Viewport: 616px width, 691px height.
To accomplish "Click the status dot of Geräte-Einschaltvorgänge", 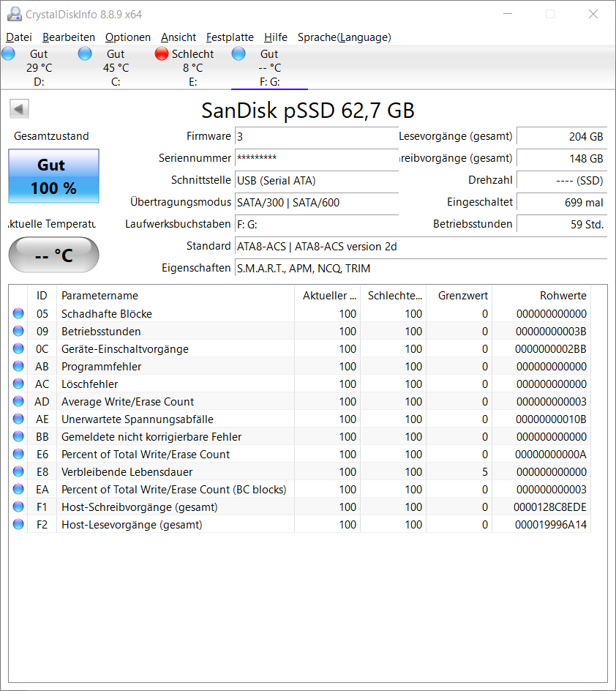I will pyautogui.click(x=18, y=348).
